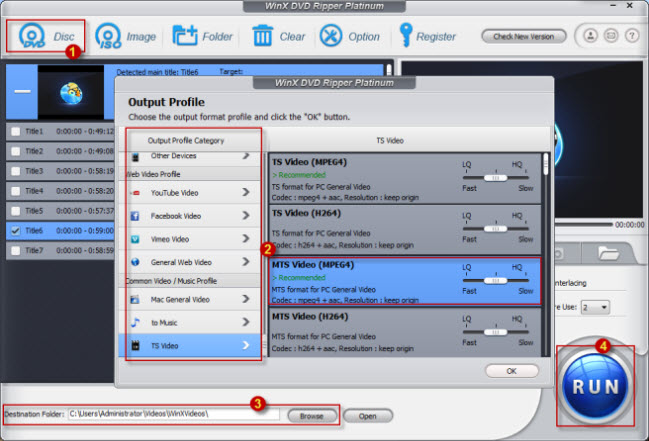Check the Title7 checkbox
The image size is (649, 441).
pyautogui.click(x=16, y=251)
